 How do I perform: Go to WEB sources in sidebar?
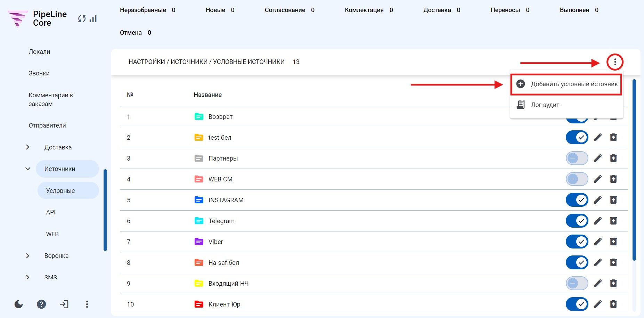[x=52, y=234]
